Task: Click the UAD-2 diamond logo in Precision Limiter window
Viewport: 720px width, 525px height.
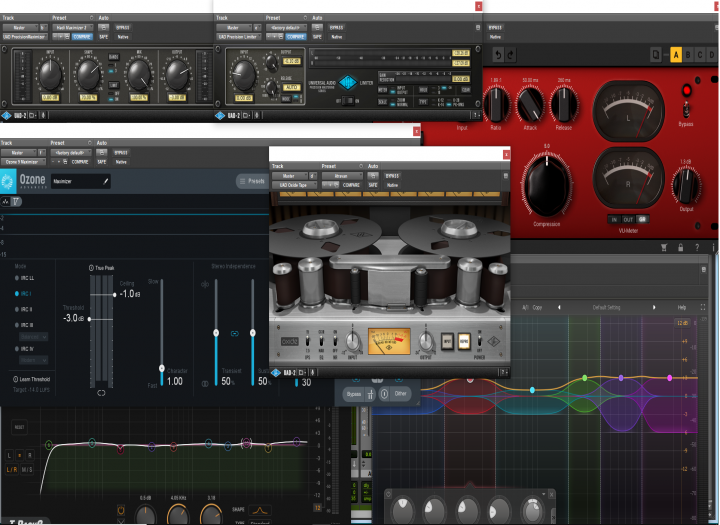Action: (x=220, y=115)
